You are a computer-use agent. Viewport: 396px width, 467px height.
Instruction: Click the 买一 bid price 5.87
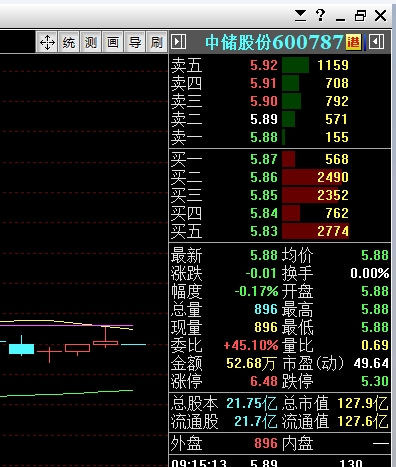pyautogui.click(x=264, y=159)
